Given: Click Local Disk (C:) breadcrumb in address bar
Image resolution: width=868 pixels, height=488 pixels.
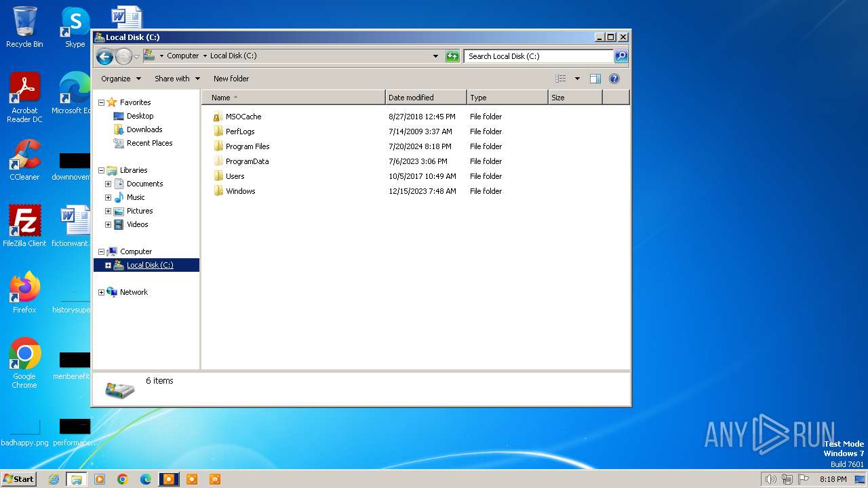Looking at the screenshot, I should 233,56.
